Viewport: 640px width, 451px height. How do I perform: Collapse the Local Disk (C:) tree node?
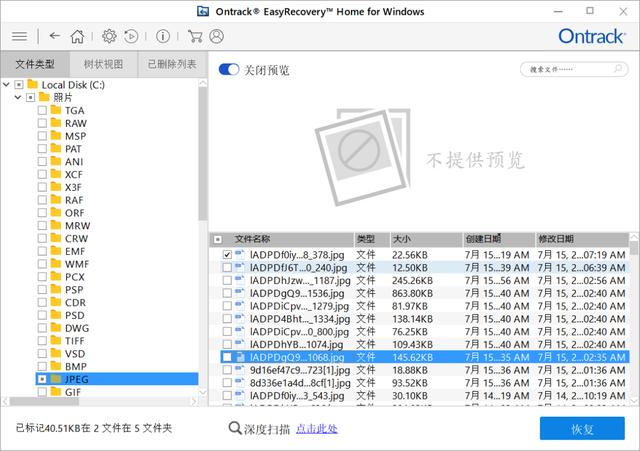[7, 84]
